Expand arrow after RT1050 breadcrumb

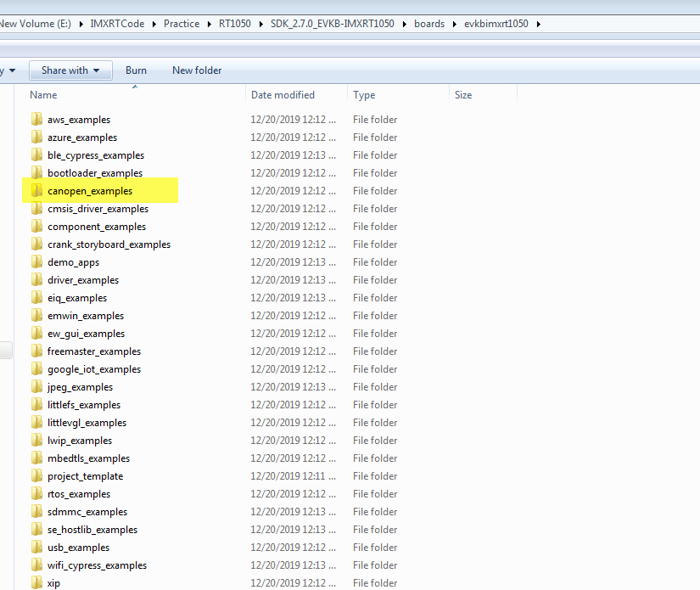(x=260, y=24)
